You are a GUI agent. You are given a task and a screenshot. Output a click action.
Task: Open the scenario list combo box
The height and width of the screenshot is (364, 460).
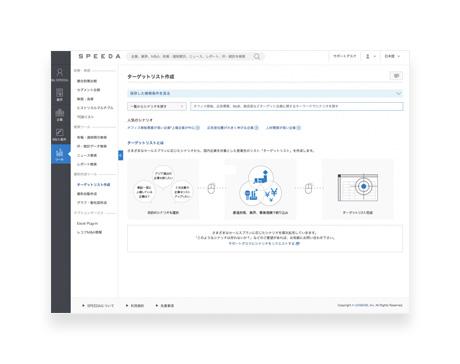coord(157,106)
